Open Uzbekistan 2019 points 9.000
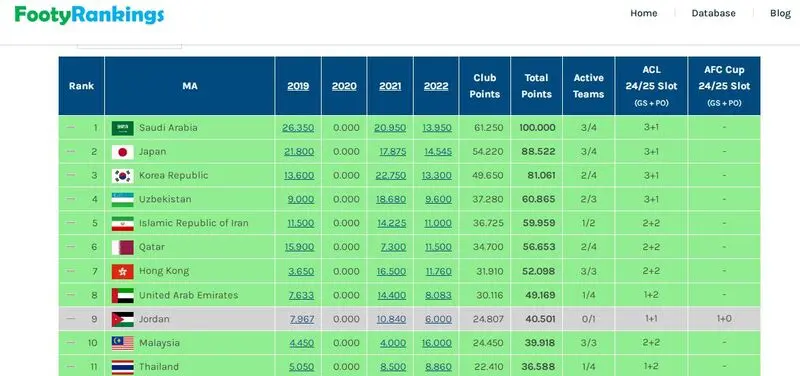The width and height of the screenshot is (800, 376). tap(301, 199)
